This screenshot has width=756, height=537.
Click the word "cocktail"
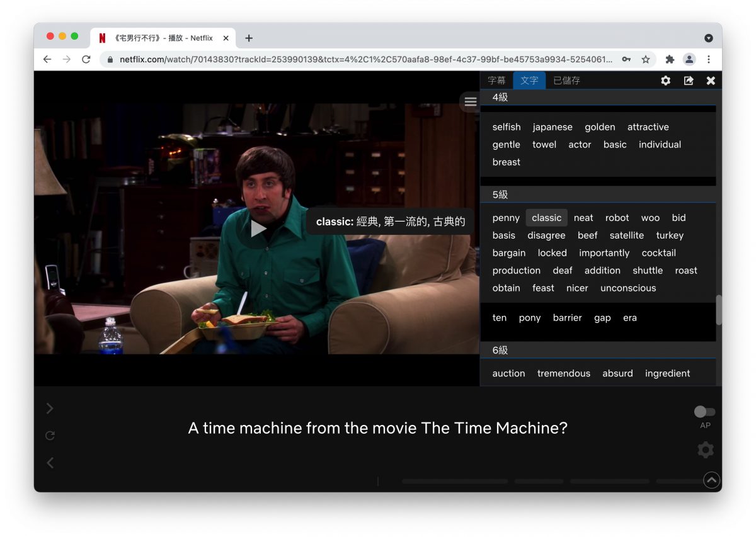tap(659, 253)
